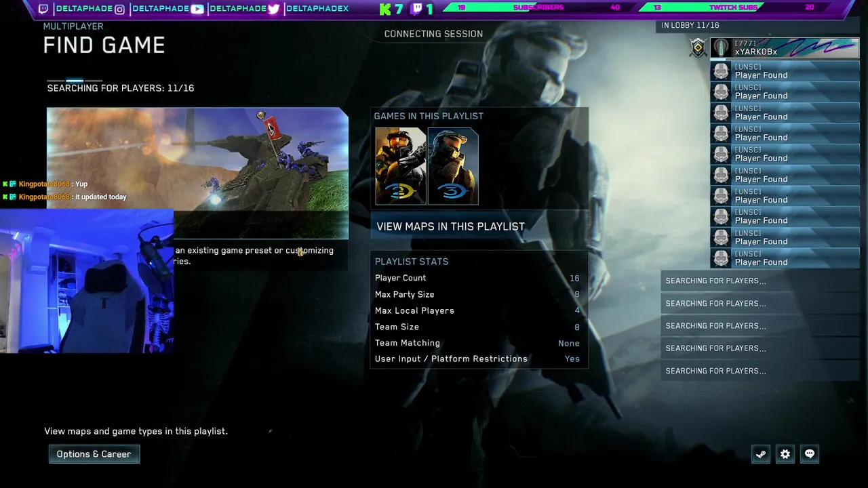Select View Maps In This Playlist

point(479,226)
